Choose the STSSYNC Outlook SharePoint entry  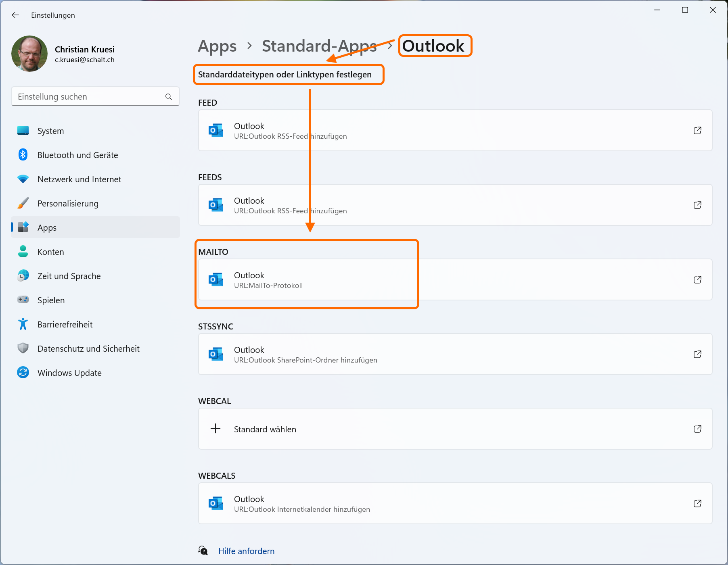click(444, 354)
